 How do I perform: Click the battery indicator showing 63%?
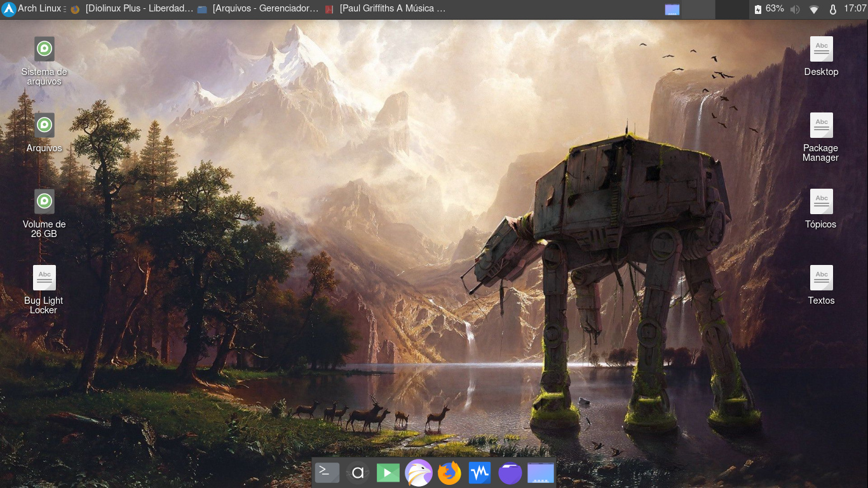769,9
